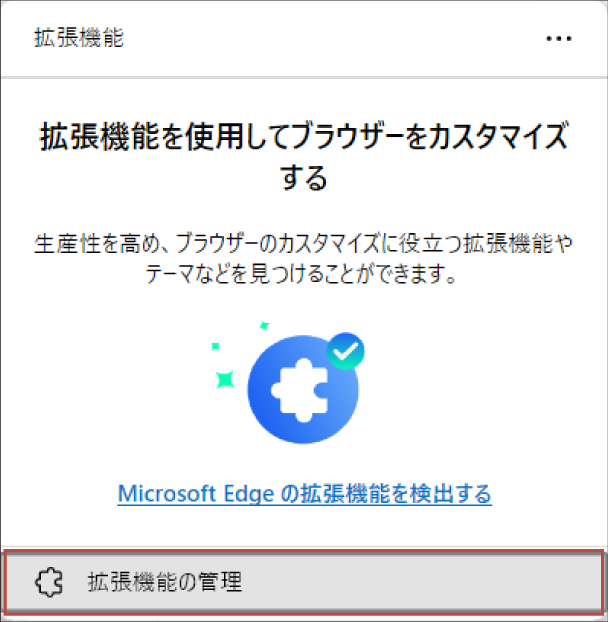Click empty space right of 拡張機能の管理 label
Screen dimensions: 608x622
coord(420,582)
